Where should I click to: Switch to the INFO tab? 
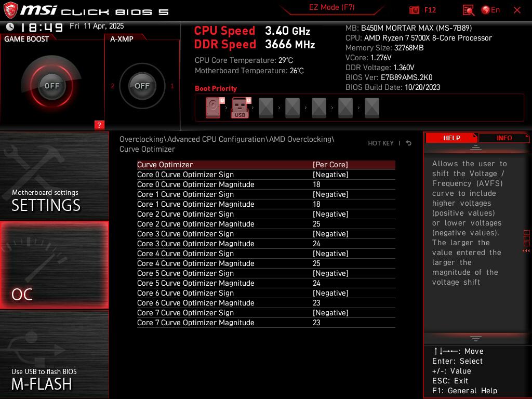504,138
